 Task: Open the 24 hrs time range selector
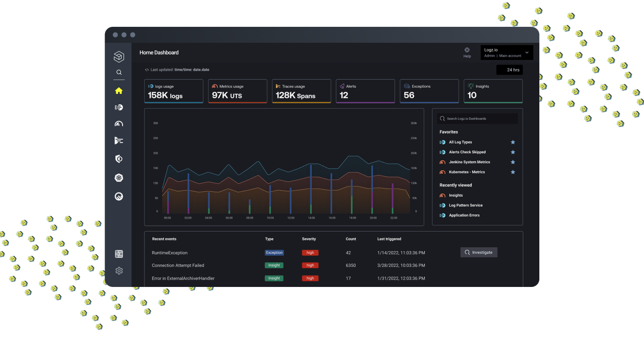[x=509, y=70]
